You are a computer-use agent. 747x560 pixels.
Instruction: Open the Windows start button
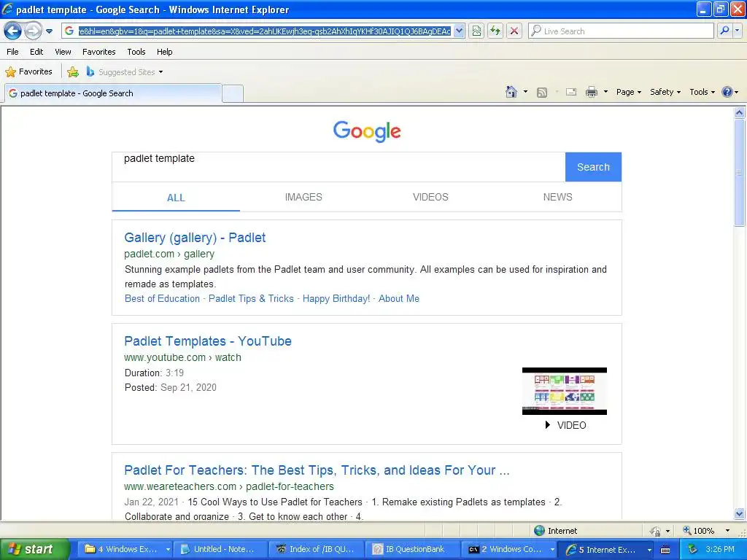pos(34,549)
